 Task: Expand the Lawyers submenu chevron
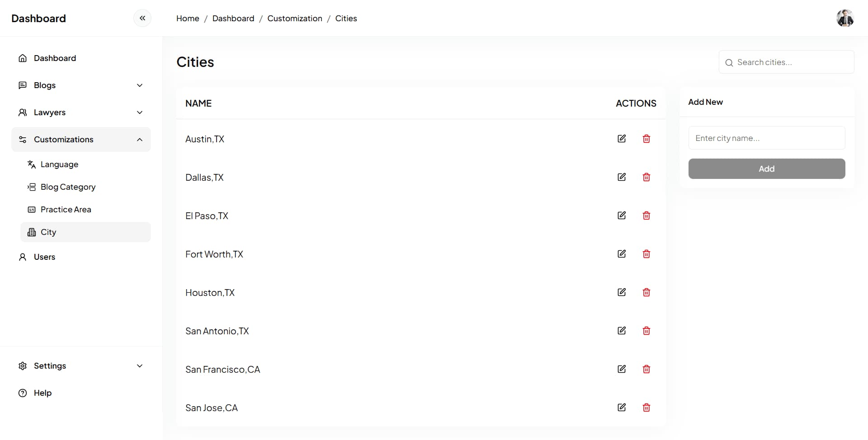point(140,112)
